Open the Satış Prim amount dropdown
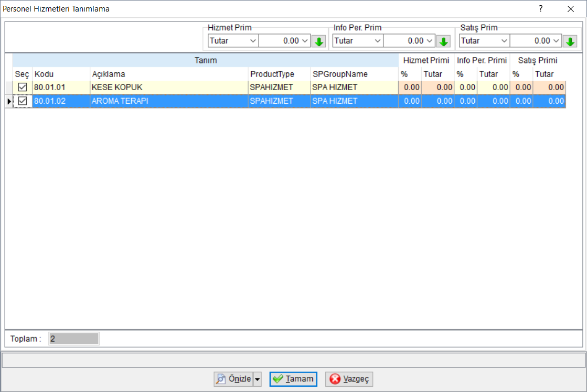This screenshot has height=392, width=587. coord(556,41)
